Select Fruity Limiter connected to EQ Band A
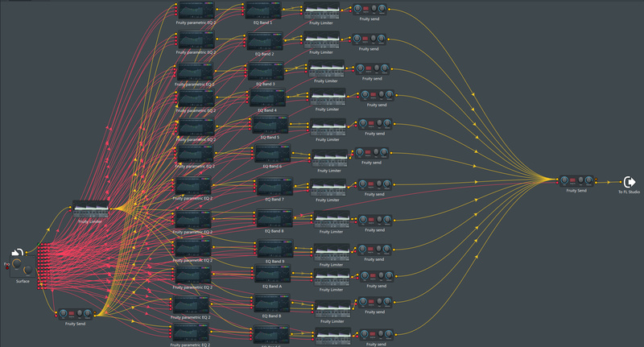This screenshot has height=347, width=644. (x=332, y=278)
